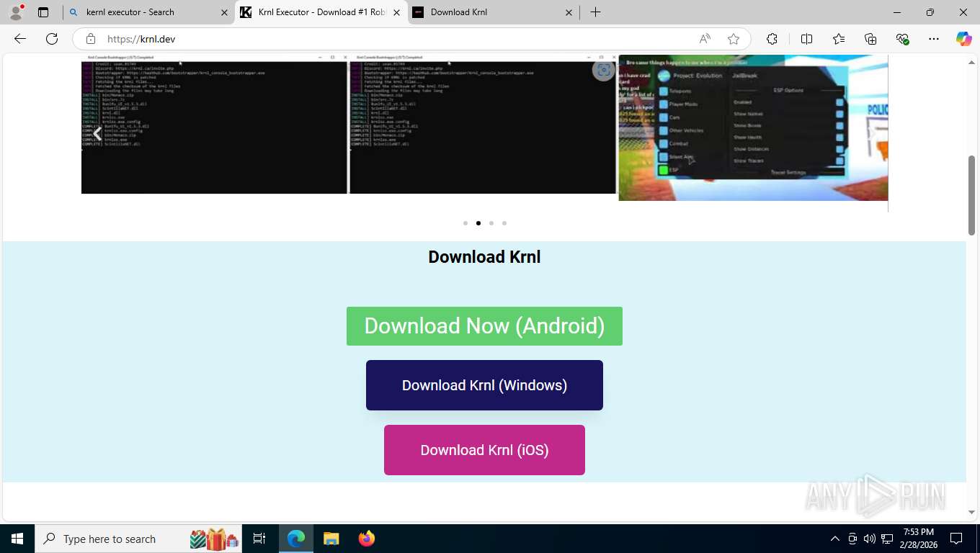980x553 pixels.
Task: Close the Download Krnl tab
Action: click(569, 12)
